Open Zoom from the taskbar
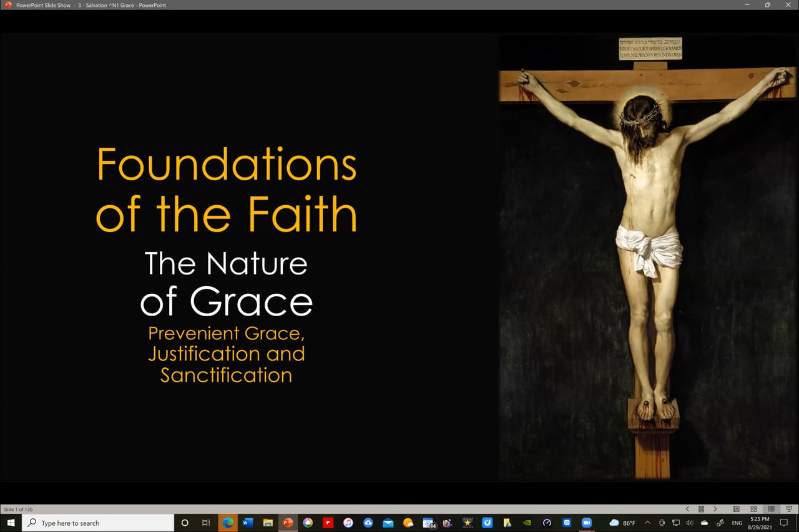 pos(587,523)
